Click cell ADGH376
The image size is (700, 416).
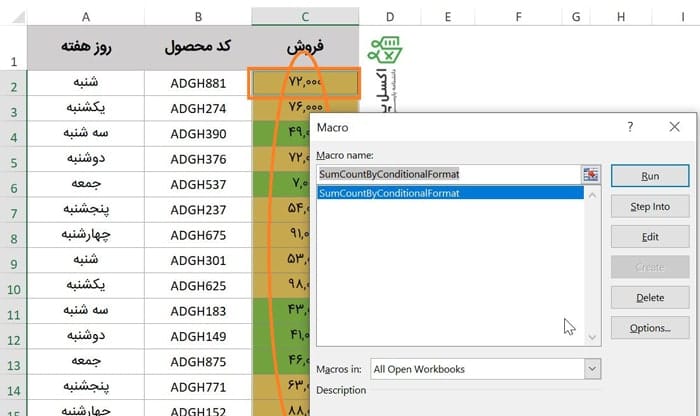click(198, 159)
